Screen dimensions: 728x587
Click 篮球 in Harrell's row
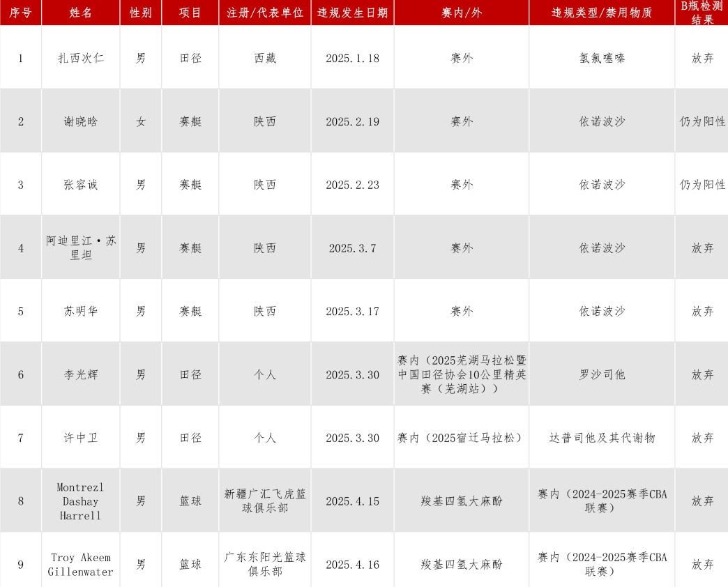click(x=190, y=501)
